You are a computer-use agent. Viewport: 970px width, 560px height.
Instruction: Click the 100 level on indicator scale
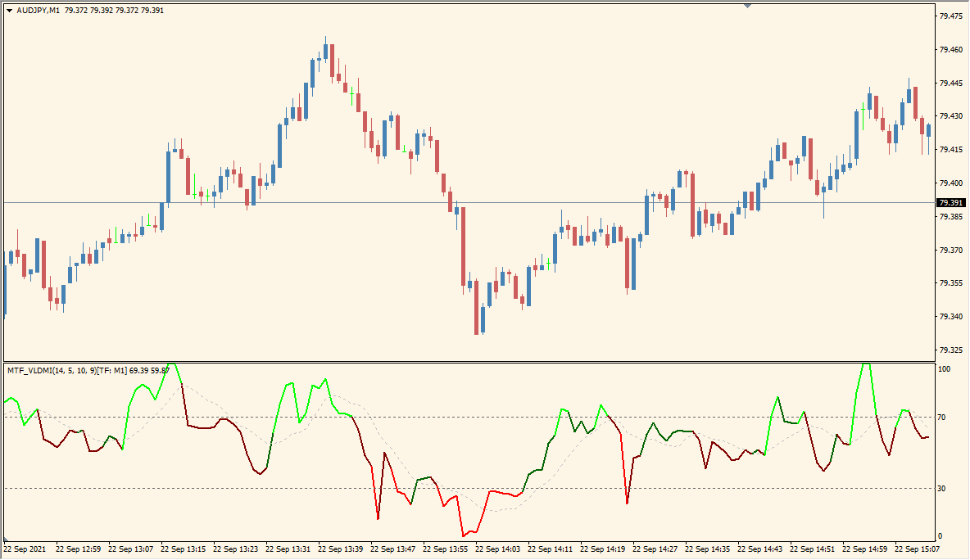coord(944,370)
